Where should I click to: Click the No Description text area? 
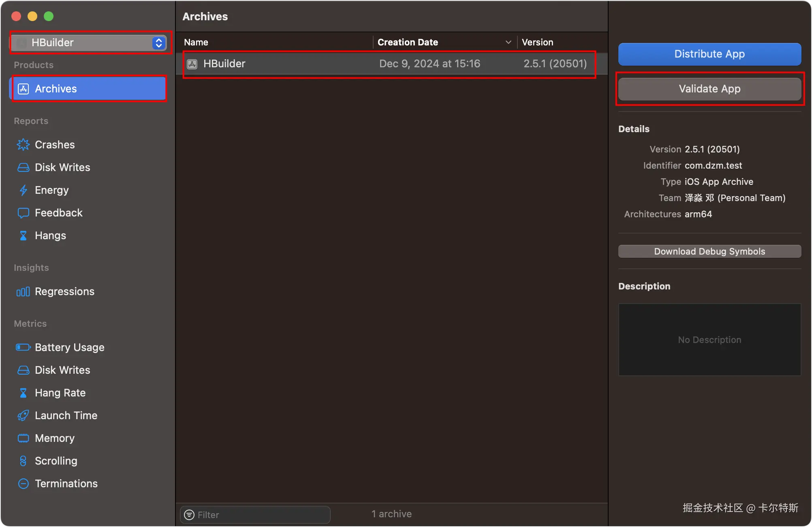coord(709,340)
